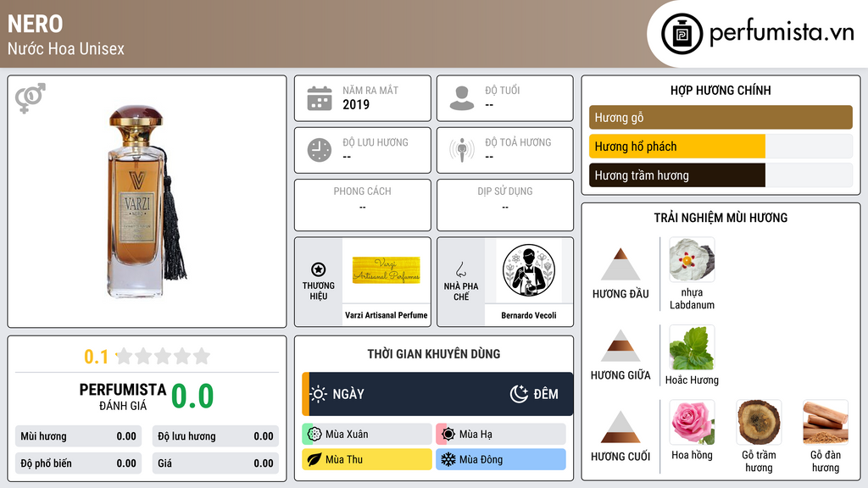Click the Độ tuổi label
Image resolution: width=868 pixels, height=488 pixels.
tap(503, 90)
